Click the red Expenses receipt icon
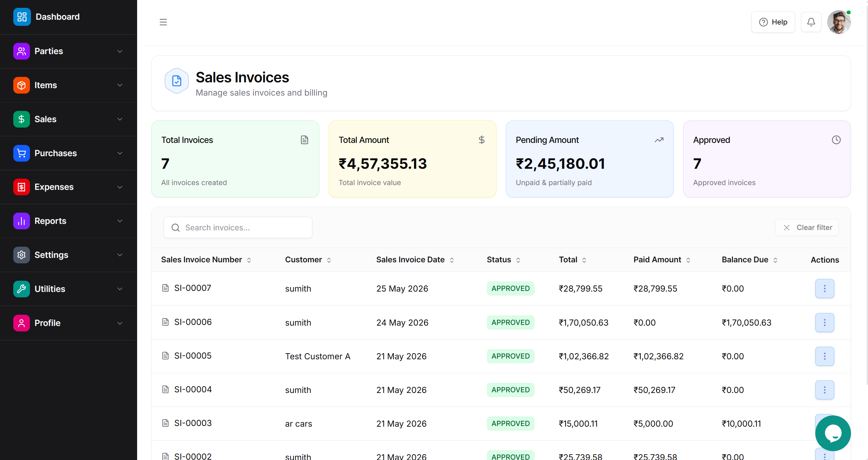The image size is (868, 460). [21, 187]
